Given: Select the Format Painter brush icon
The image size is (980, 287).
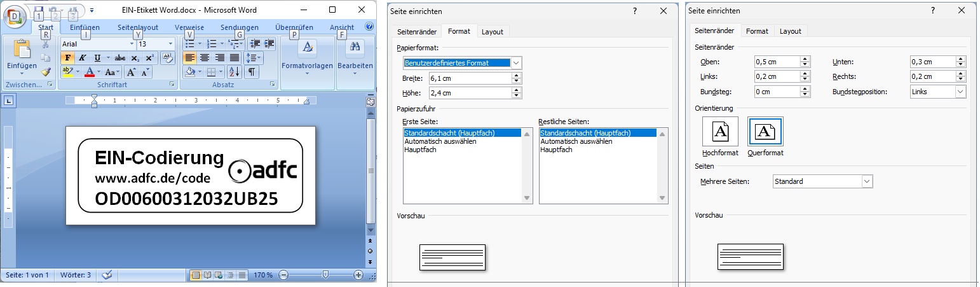Looking at the screenshot, I should coord(46,72).
